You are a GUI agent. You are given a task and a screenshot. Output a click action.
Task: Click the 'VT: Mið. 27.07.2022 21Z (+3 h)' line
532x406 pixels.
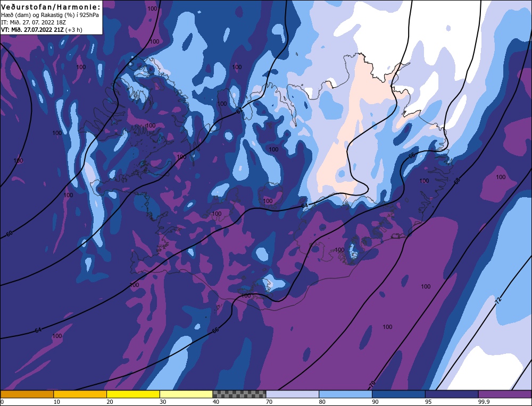coord(41,30)
